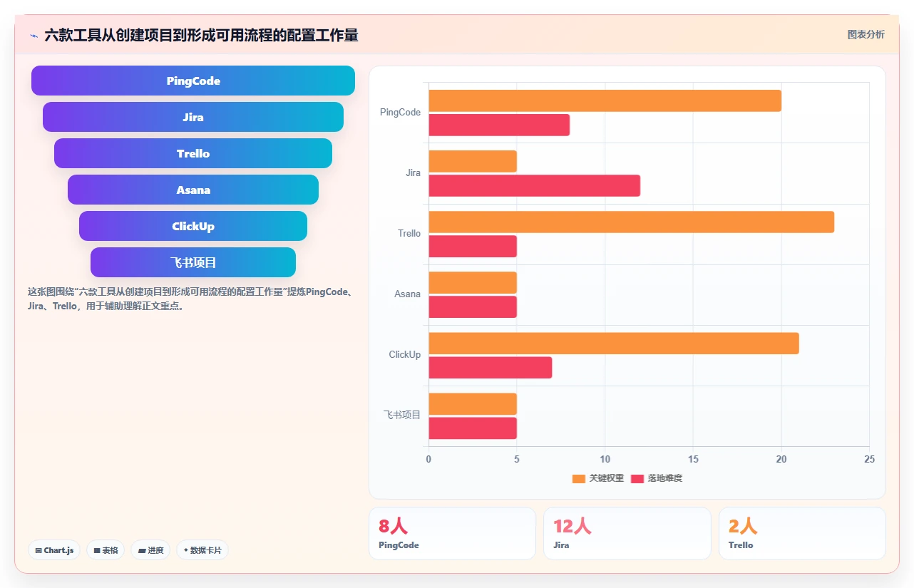Select the Asana funnel bar
The width and height of the screenshot is (914, 588).
point(193,190)
